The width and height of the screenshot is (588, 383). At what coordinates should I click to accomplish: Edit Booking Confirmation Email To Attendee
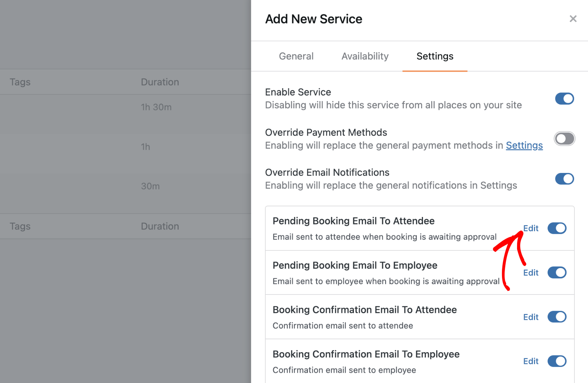pyautogui.click(x=530, y=317)
